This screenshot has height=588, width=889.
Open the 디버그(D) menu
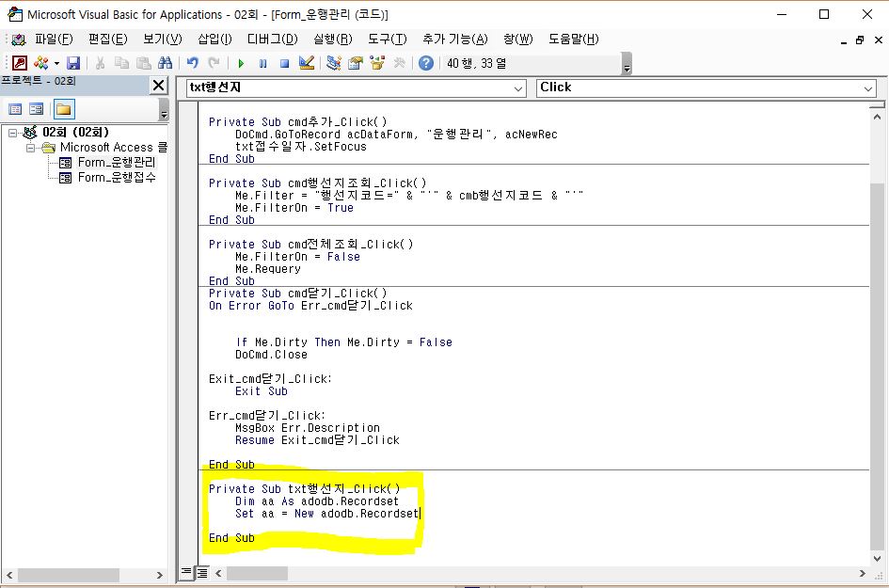pyautogui.click(x=272, y=39)
